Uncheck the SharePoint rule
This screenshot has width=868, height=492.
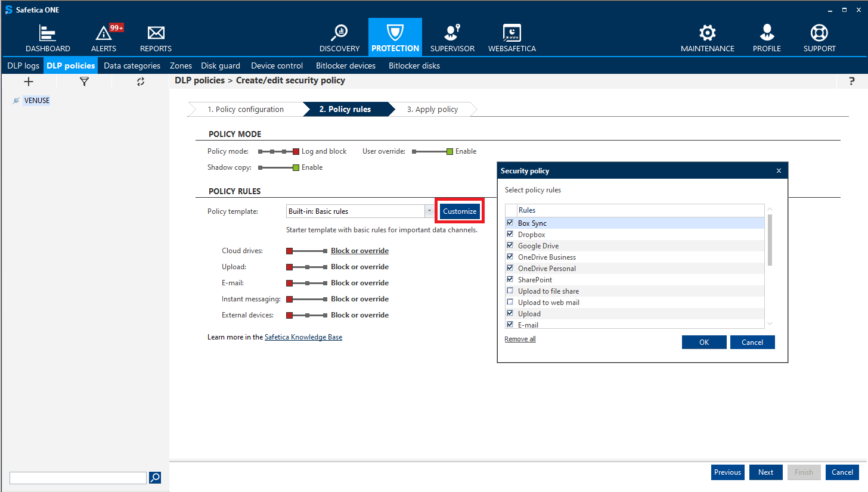point(510,279)
